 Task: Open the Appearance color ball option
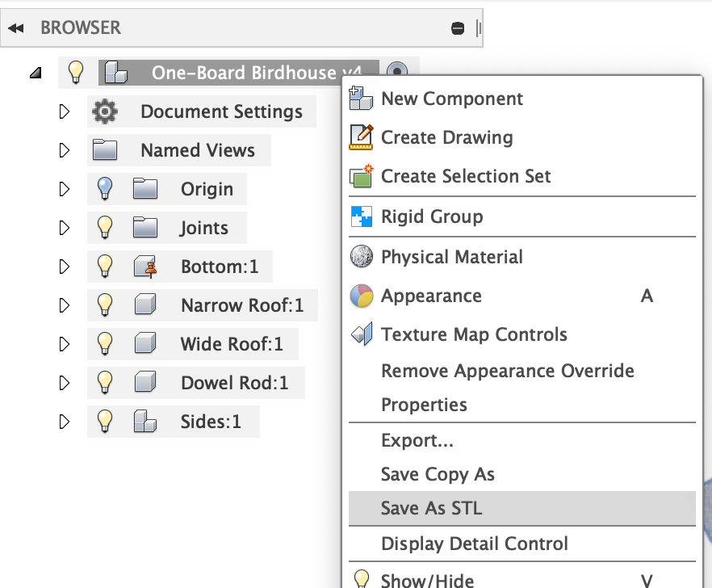[362, 296]
